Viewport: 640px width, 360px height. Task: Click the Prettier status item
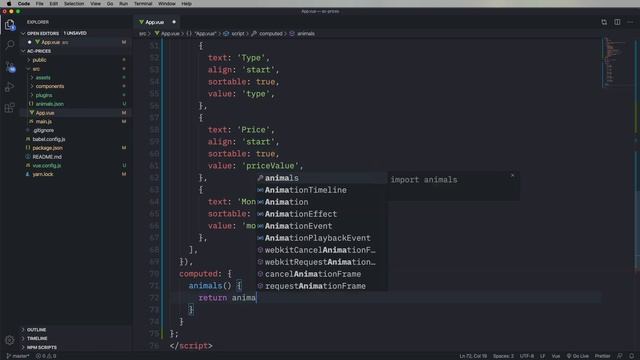pos(602,356)
